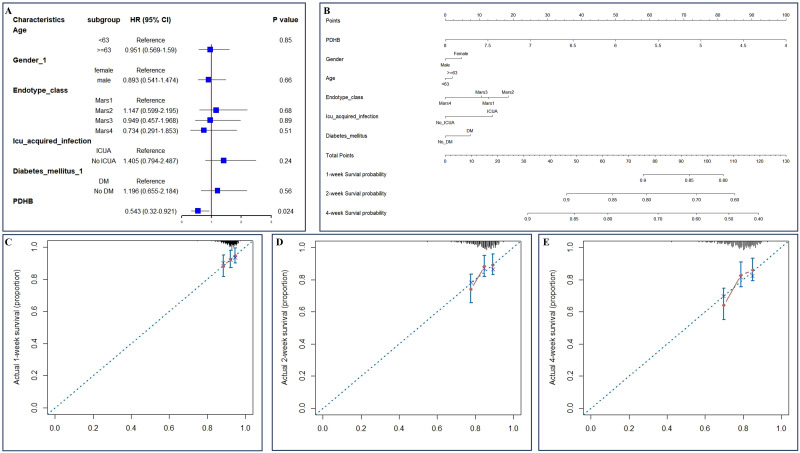800x453 pixels.
Task: Click the P value "0.024"
Action: coord(285,211)
